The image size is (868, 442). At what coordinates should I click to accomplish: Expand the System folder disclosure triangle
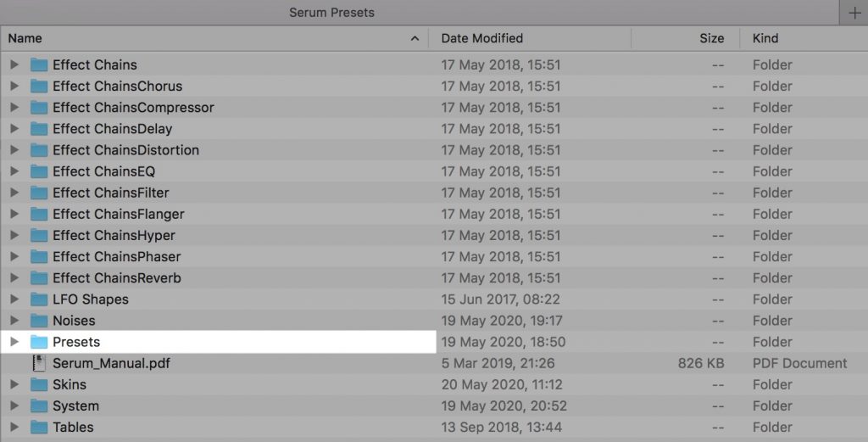tap(14, 406)
